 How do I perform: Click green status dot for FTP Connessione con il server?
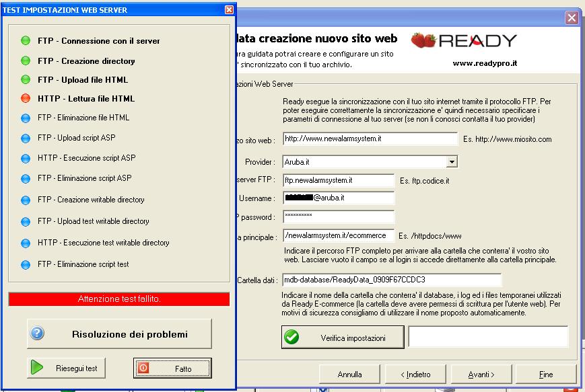pyautogui.click(x=26, y=40)
